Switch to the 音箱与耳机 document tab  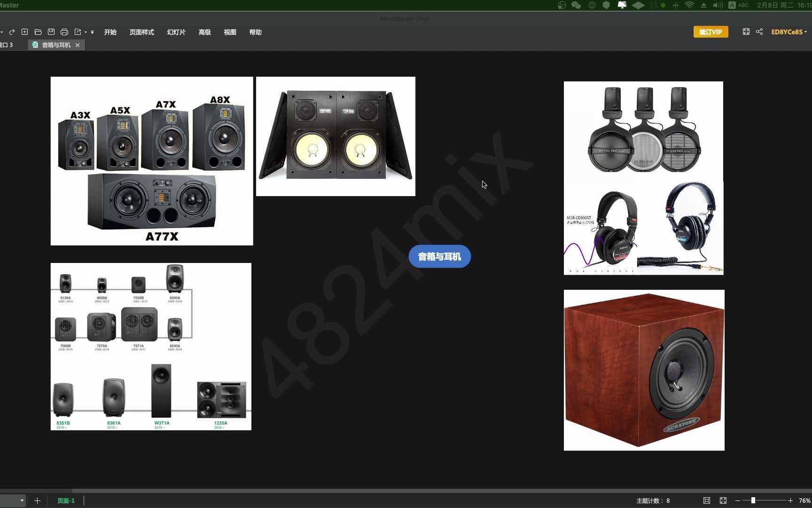(x=56, y=45)
